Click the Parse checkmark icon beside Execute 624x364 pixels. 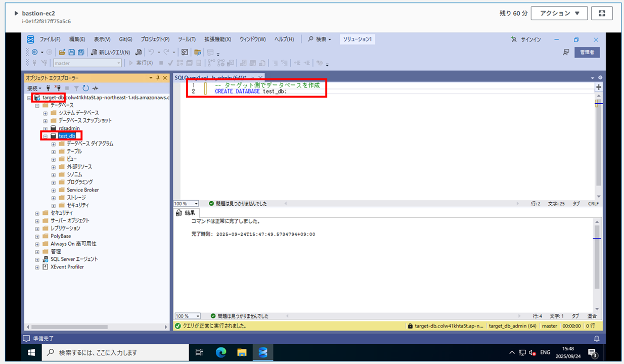(x=171, y=63)
